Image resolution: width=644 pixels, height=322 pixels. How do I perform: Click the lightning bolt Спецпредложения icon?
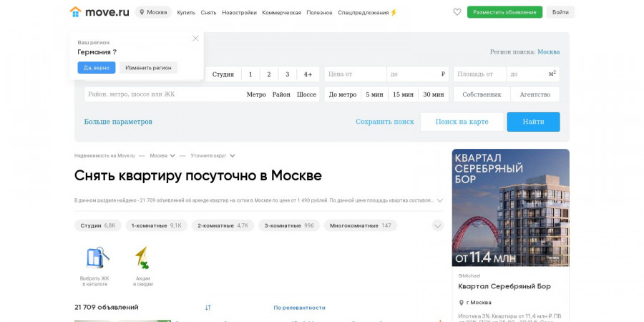click(394, 12)
